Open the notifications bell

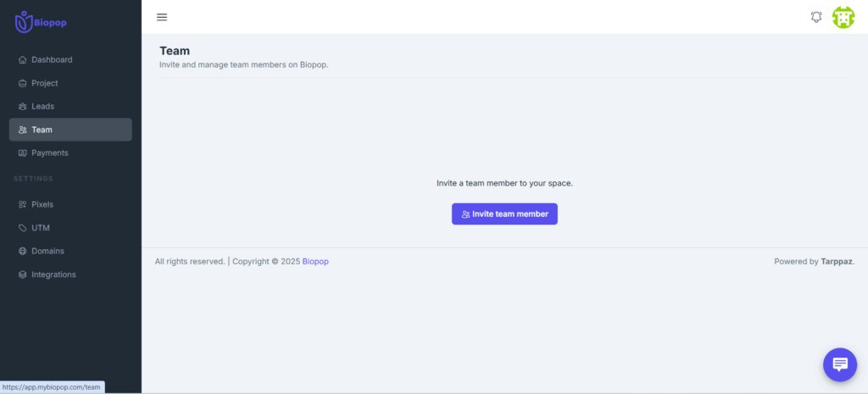[x=816, y=17]
